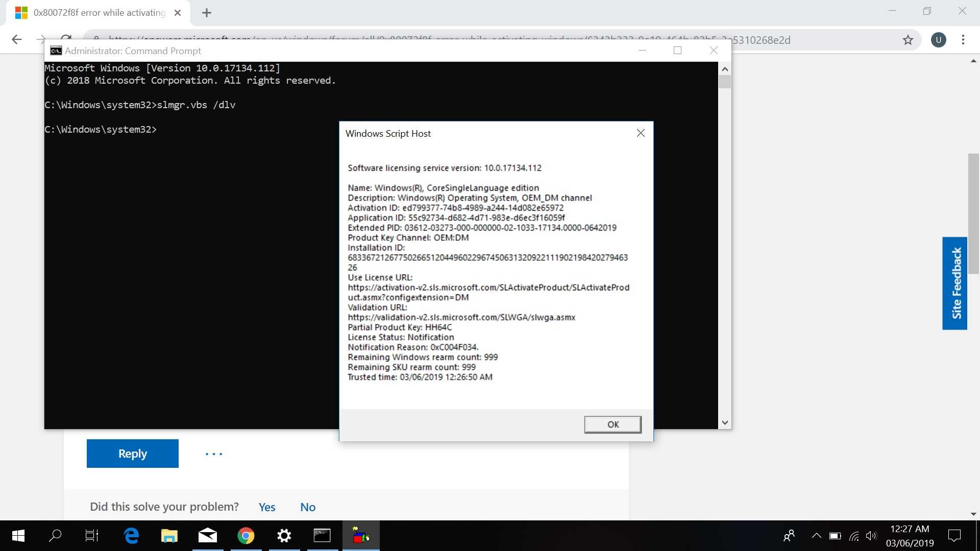Show hidden system tray icons

[816, 536]
